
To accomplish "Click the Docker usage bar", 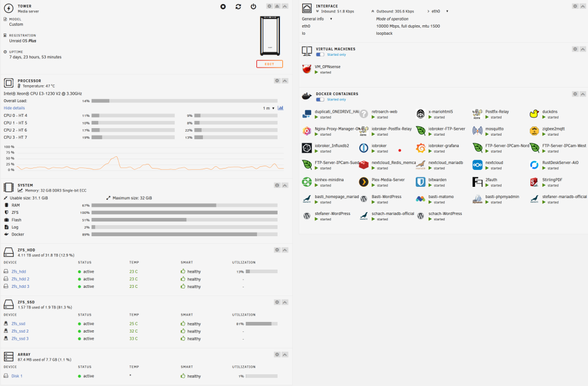I will click(x=185, y=234).
